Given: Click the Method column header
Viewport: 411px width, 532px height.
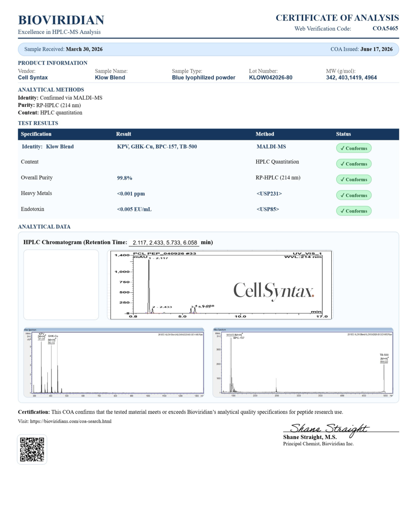Looking at the screenshot, I should [265, 134].
